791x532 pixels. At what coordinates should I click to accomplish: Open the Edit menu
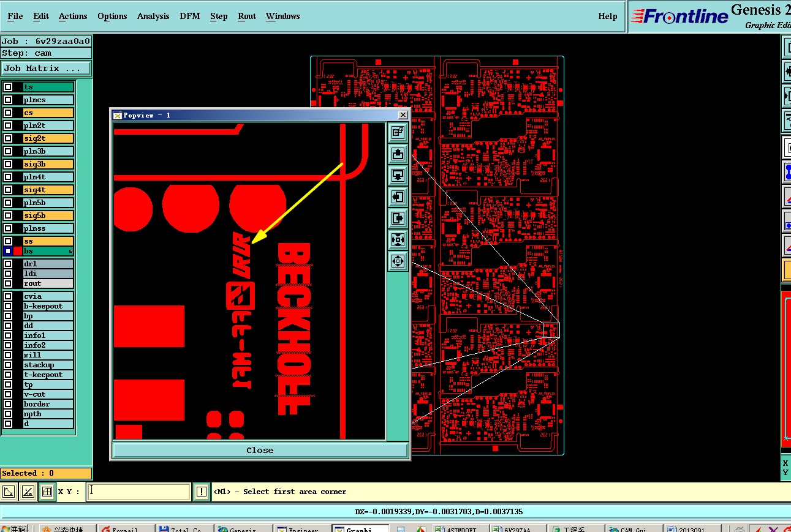[x=41, y=17]
